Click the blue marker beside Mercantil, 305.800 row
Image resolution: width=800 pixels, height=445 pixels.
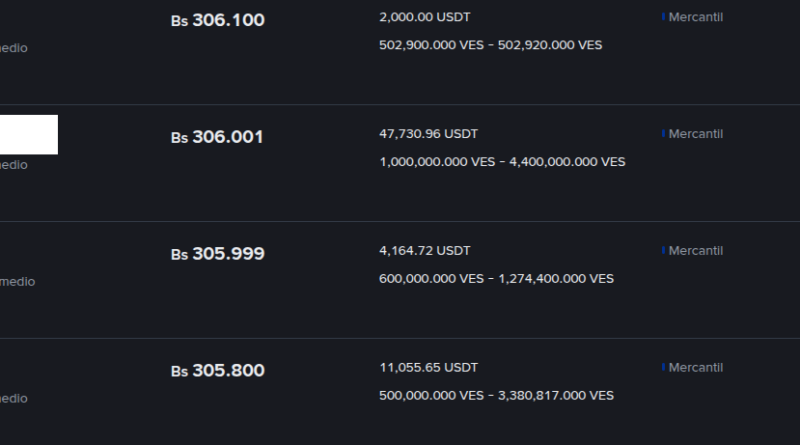(x=663, y=368)
